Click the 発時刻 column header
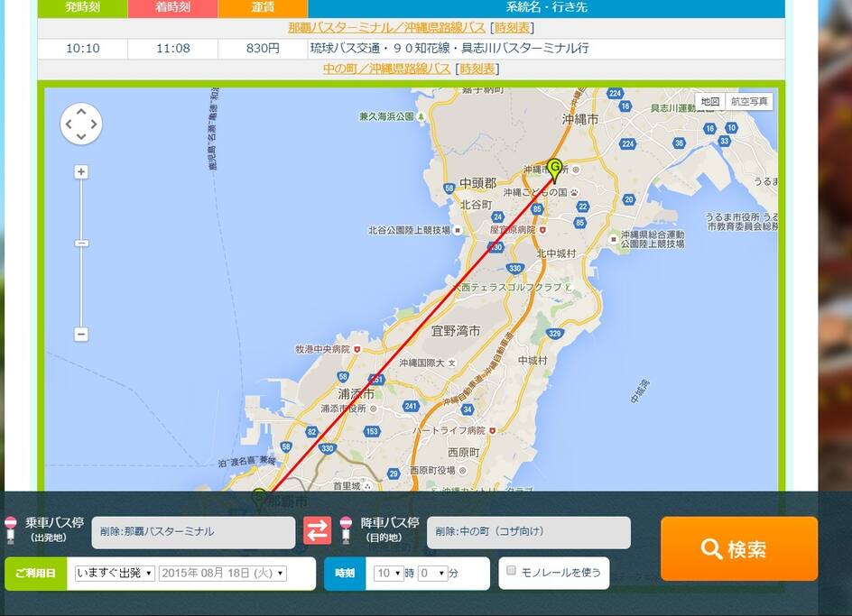This screenshot has width=852, height=616. tap(83, 7)
